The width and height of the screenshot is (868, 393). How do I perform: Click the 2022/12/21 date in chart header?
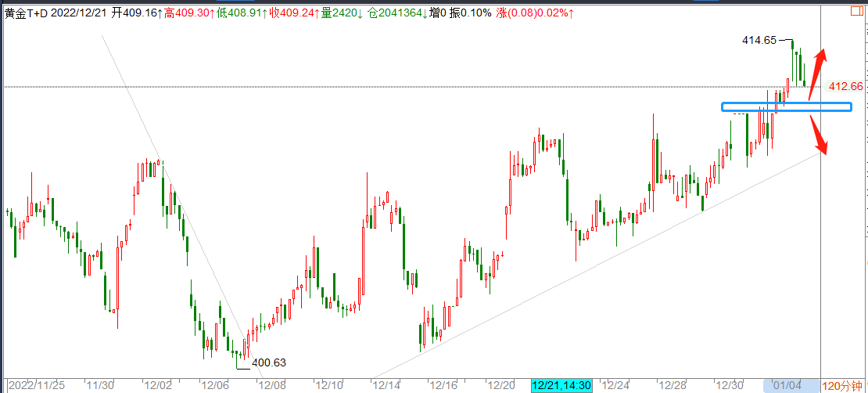tap(80, 13)
